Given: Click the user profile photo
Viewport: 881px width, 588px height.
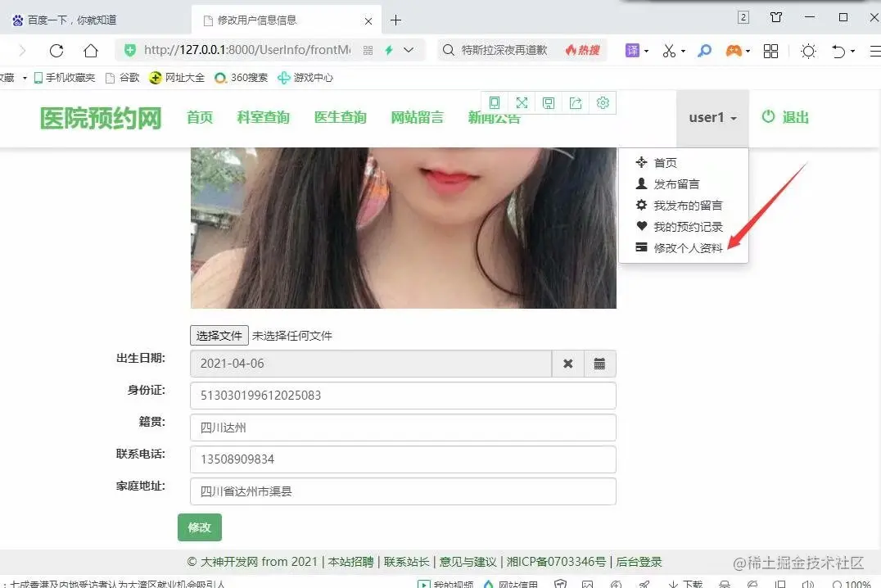Looking at the screenshot, I should (x=404, y=228).
